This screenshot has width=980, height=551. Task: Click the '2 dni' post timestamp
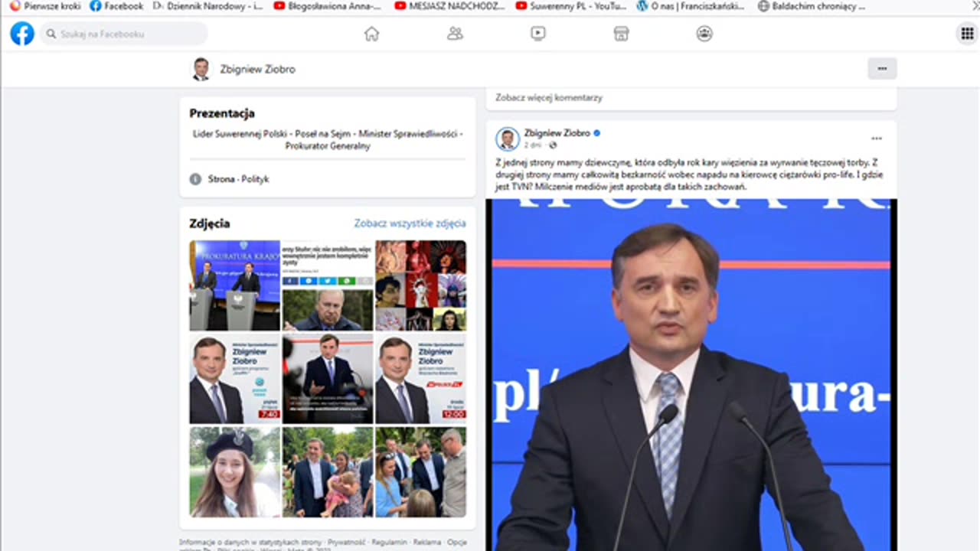pyautogui.click(x=532, y=145)
